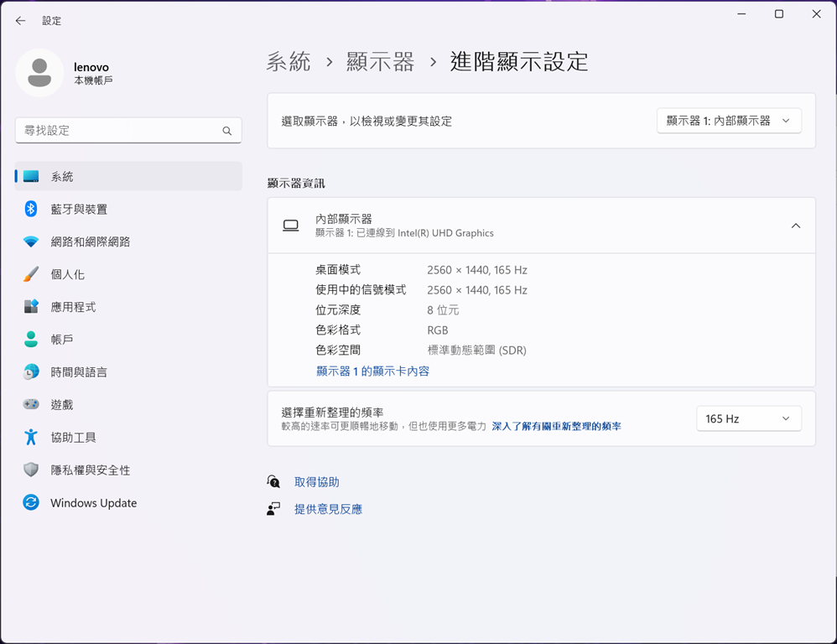The width and height of the screenshot is (837, 644).
Task: Click the Wi-Fi icon for 網路和網際網路
Action: coord(31,241)
